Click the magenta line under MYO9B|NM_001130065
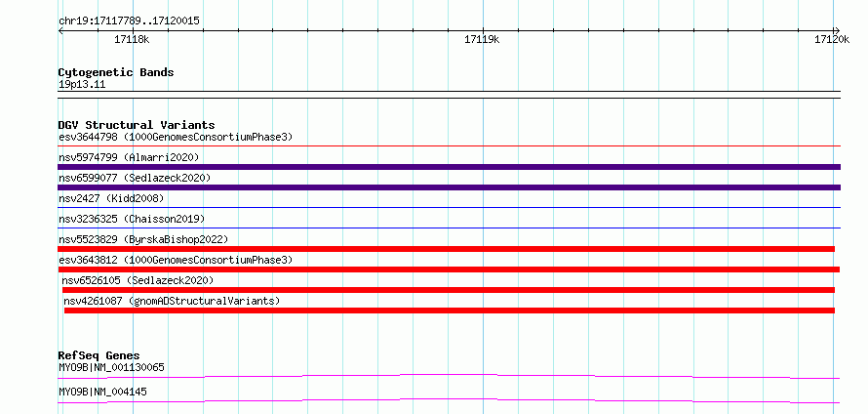Image resolution: width=868 pixels, height=414 pixels. point(449,376)
